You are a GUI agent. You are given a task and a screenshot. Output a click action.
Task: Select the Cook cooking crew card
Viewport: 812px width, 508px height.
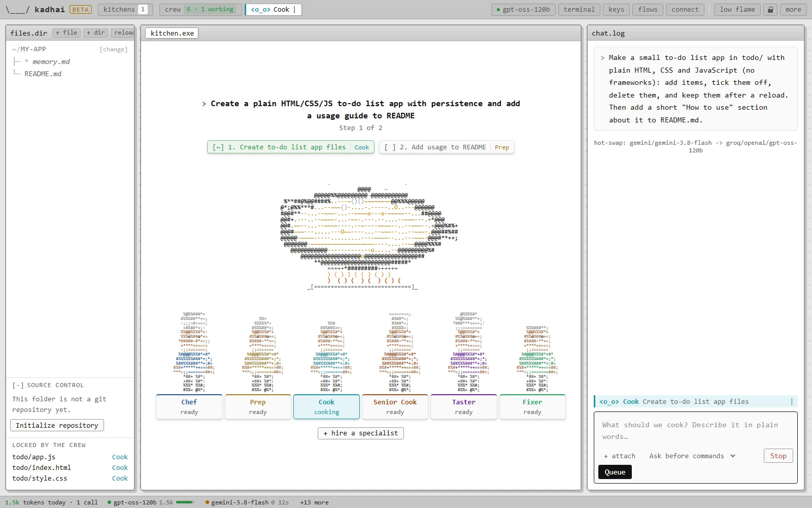tap(327, 407)
